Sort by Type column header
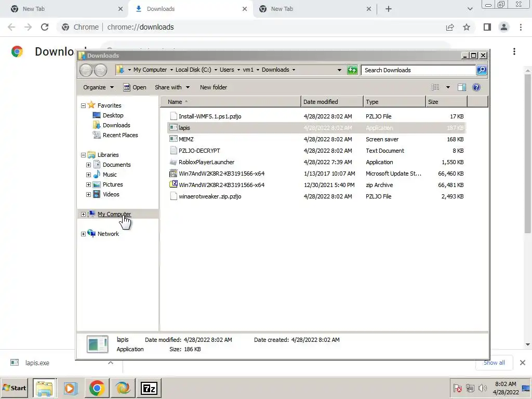The image size is (532, 399). [394, 102]
